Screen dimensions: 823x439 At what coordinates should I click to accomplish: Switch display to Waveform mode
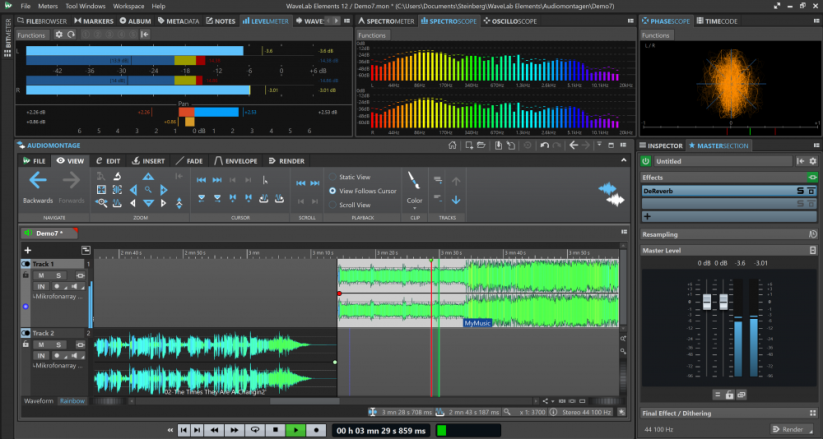pos(38,401)
